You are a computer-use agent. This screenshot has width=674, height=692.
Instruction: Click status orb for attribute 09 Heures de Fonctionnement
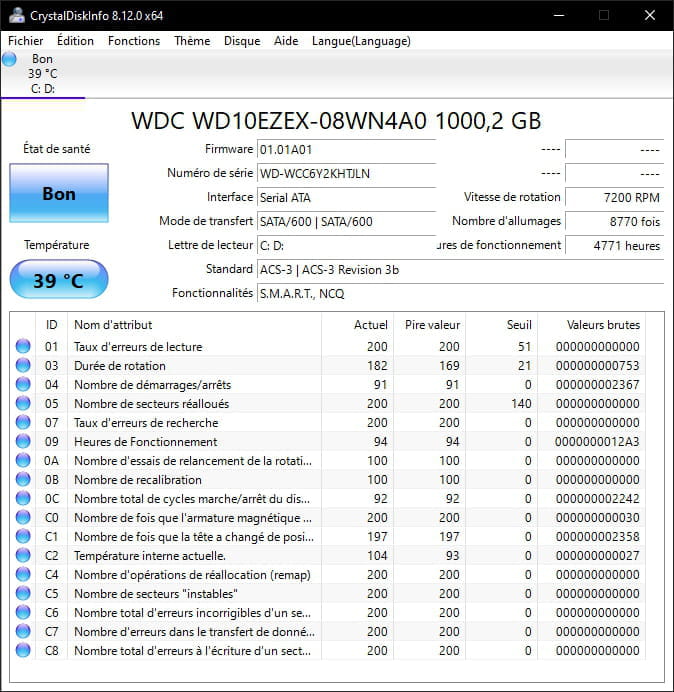tap(23, 441)
